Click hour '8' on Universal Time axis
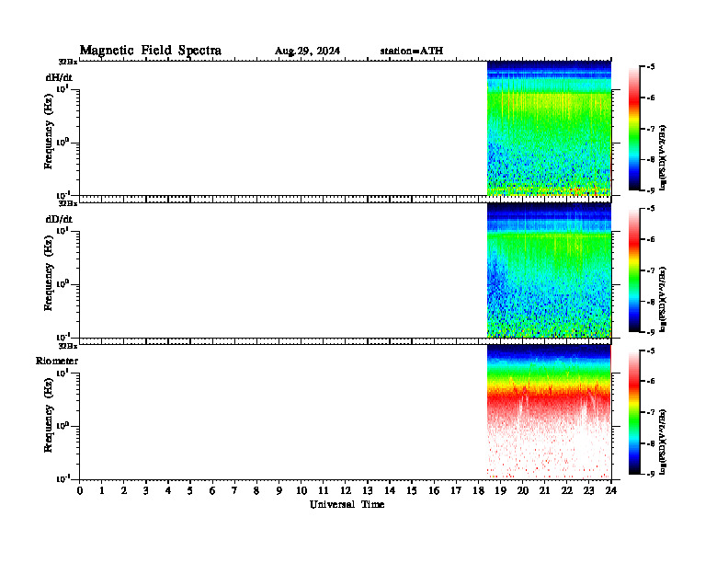The width and height of the screenshot is (728, 563). pyautogui.click(x=256, y=491)
